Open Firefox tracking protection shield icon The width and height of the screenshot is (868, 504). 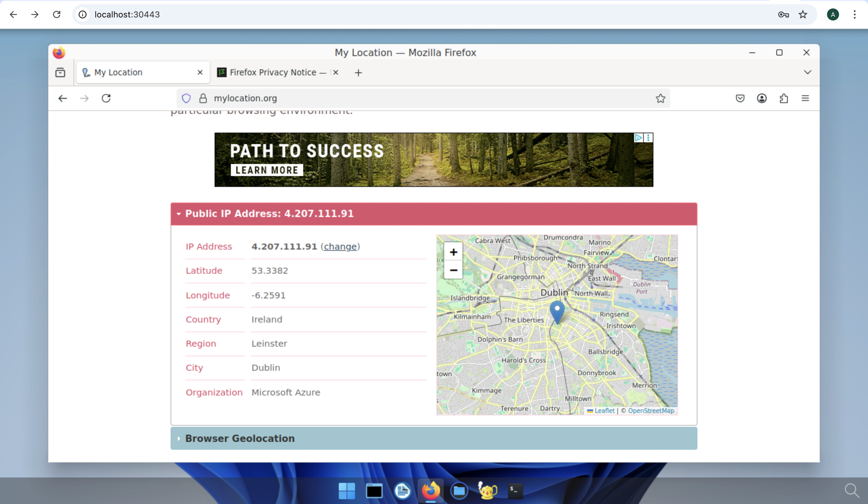(186, 99)
